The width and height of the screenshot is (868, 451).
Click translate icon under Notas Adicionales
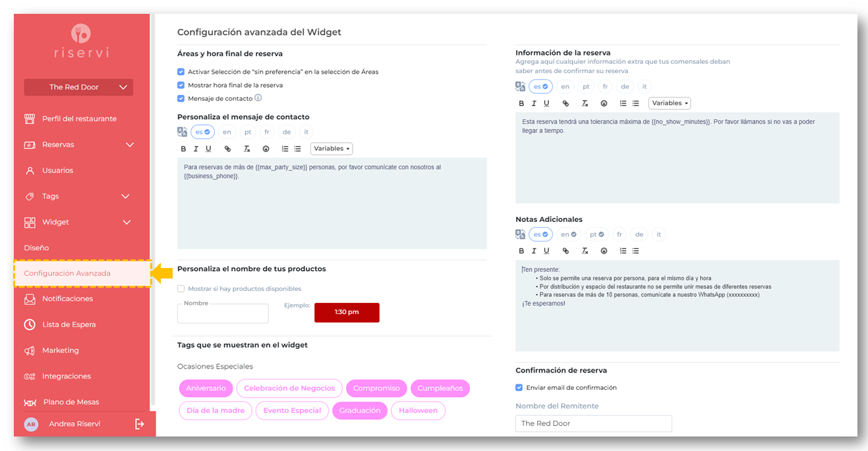point(521,234)
